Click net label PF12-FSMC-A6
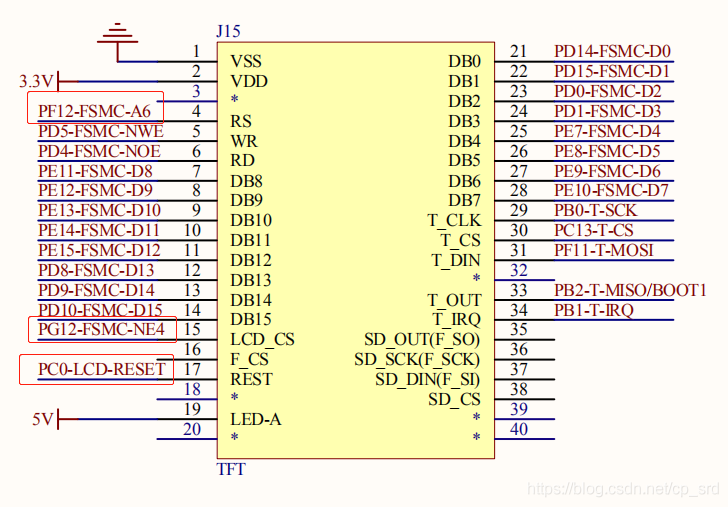728x507 pixels. coord(94,111)
